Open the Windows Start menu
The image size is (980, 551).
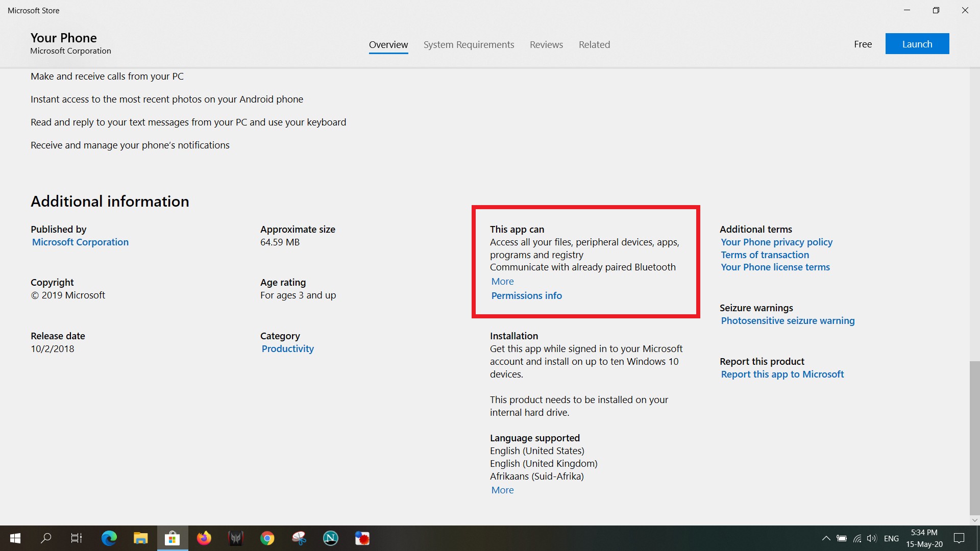tap(15, 538)
